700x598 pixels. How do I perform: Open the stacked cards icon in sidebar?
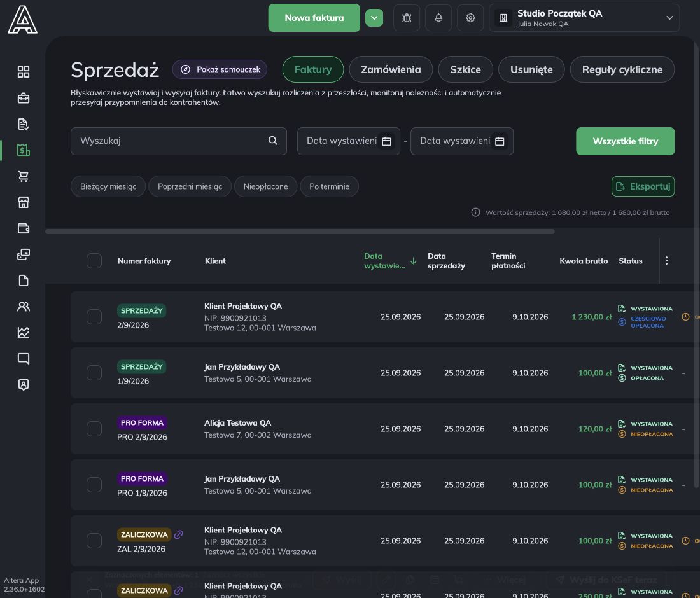coord(23,254)
